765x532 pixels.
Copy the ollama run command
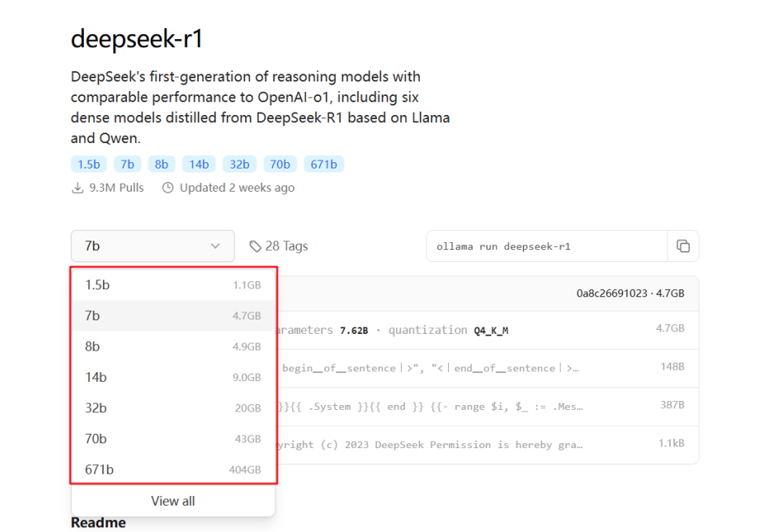pos(683,246)
